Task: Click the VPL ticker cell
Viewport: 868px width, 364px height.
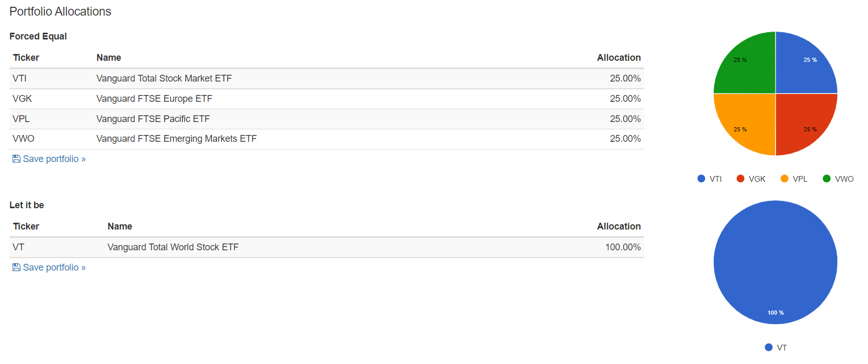Action: pyautogui.click(x=21, y=119)
